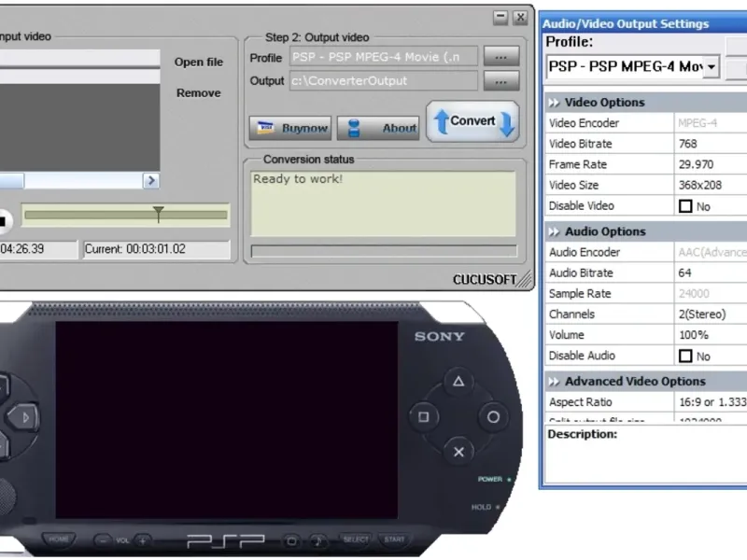747x560 pixels.
Task: Click the triangle button on the PSP
Action: coord(458,382)
